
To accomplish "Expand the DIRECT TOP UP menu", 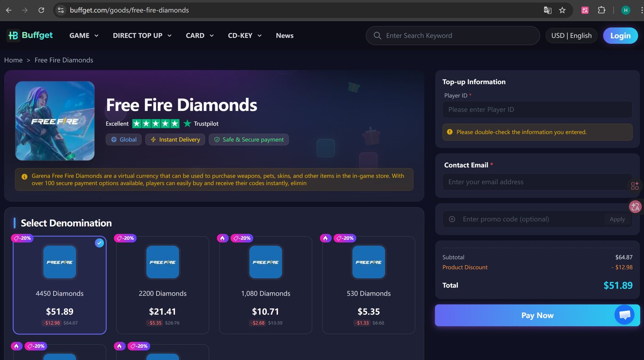I will click(142, 35).
